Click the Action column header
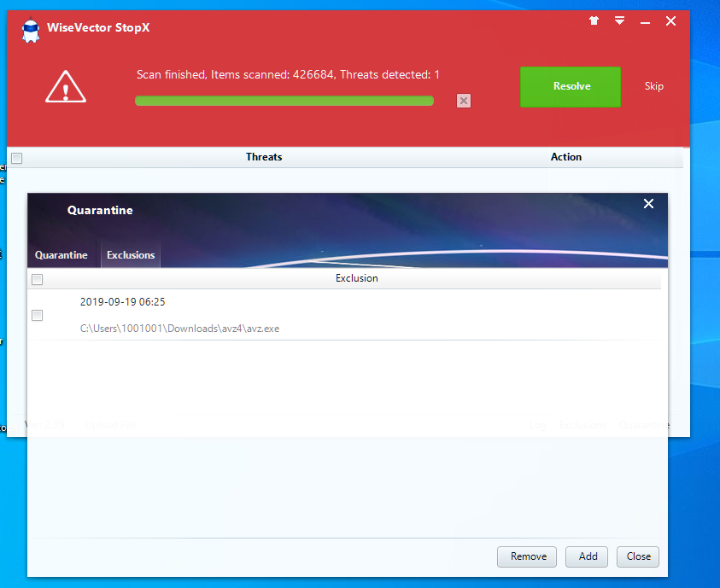This screenshot has width=720, height=588. click(566, 157)
